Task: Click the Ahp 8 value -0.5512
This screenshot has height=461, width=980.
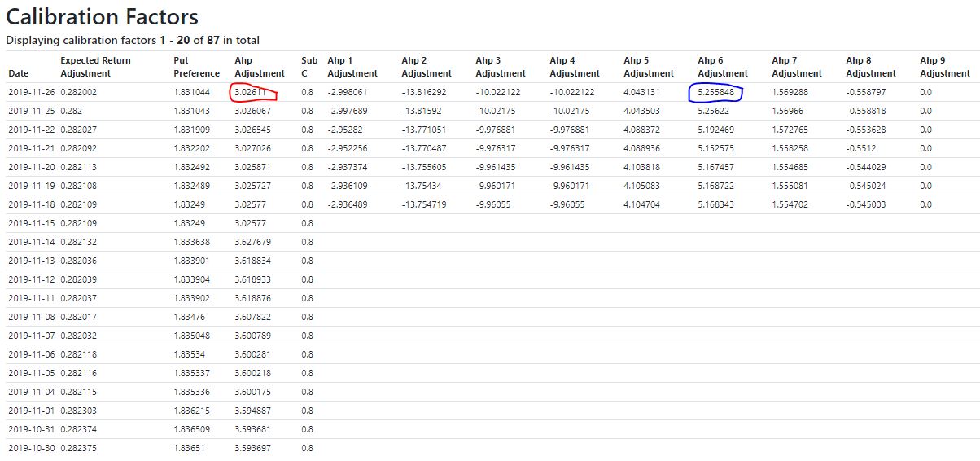Action: [860, 148]
